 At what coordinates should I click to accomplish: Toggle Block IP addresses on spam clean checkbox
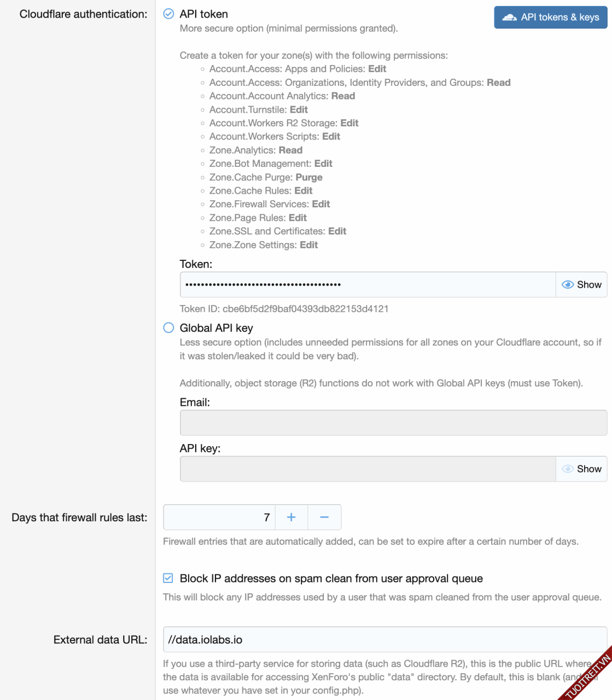(x=168, y=578)
